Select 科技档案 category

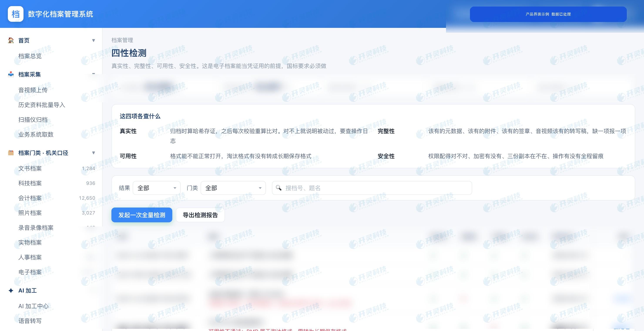click(x=30, y=183)
